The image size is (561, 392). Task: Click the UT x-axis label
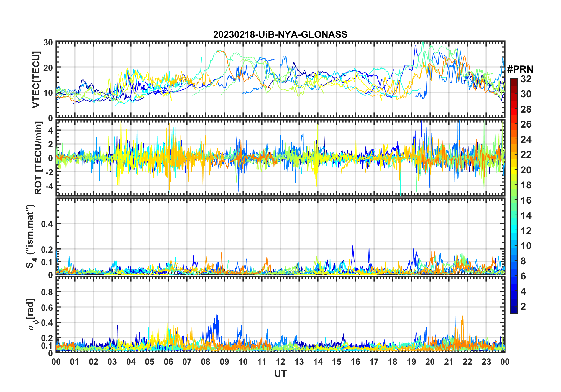pyautogui.click(x=280, y=374)
